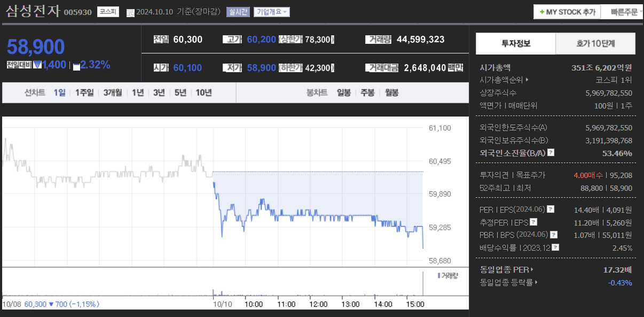Screen dimensions: 644x317
Task: Click the 4.00매수 investment opinion
Action: point(588,175)
